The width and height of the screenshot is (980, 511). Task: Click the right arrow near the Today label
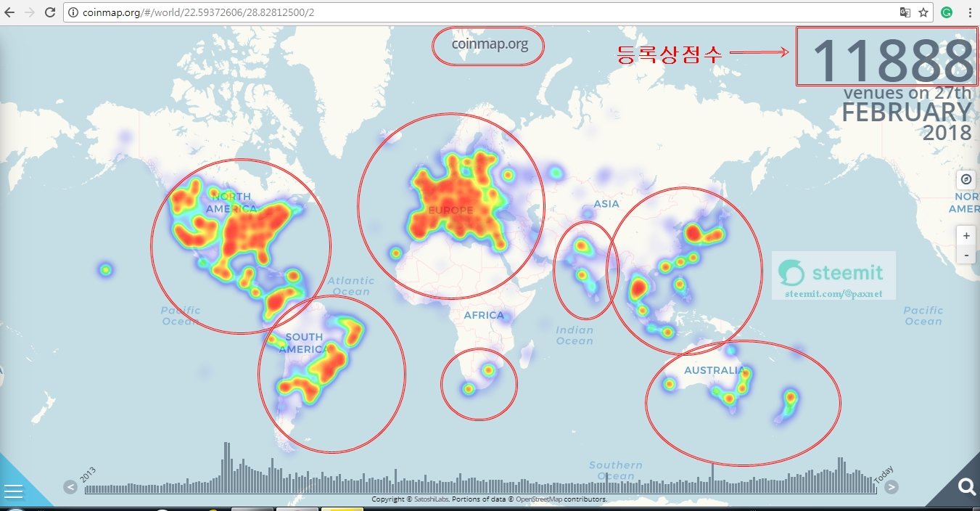coord(891,488)
